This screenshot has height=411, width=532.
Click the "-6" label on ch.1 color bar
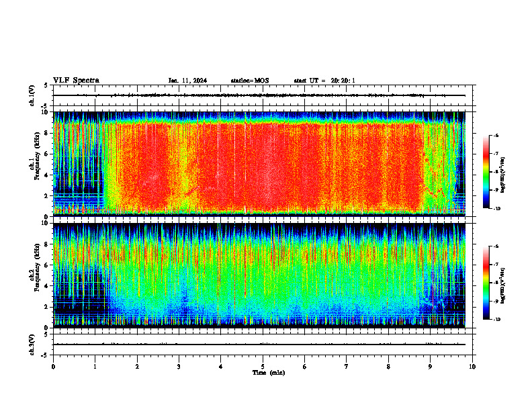tap(496, 136)
